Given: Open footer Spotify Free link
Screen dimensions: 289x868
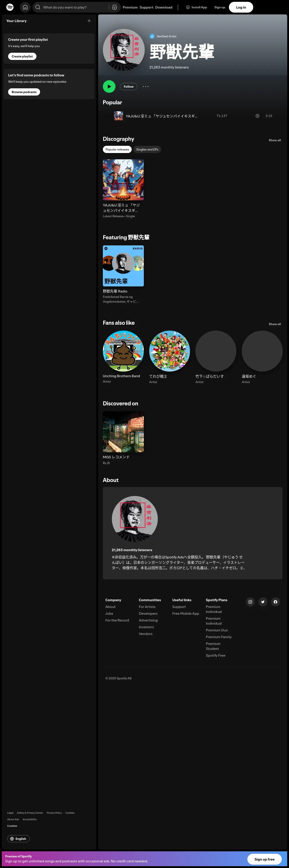Looking at the screenshot, I should [215, 655].
